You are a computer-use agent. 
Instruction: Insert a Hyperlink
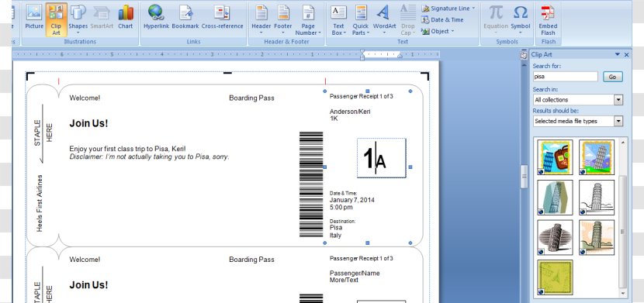(x=156, y=18)
